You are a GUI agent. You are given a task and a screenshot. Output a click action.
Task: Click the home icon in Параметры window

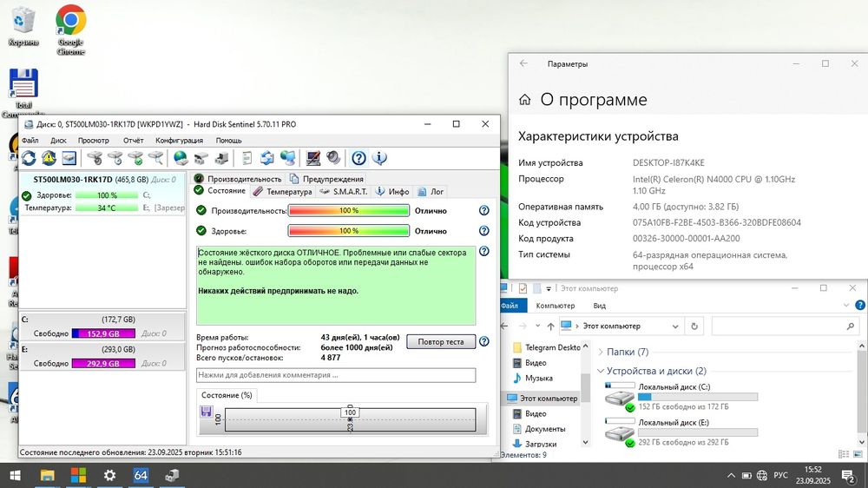pos(525,100)
